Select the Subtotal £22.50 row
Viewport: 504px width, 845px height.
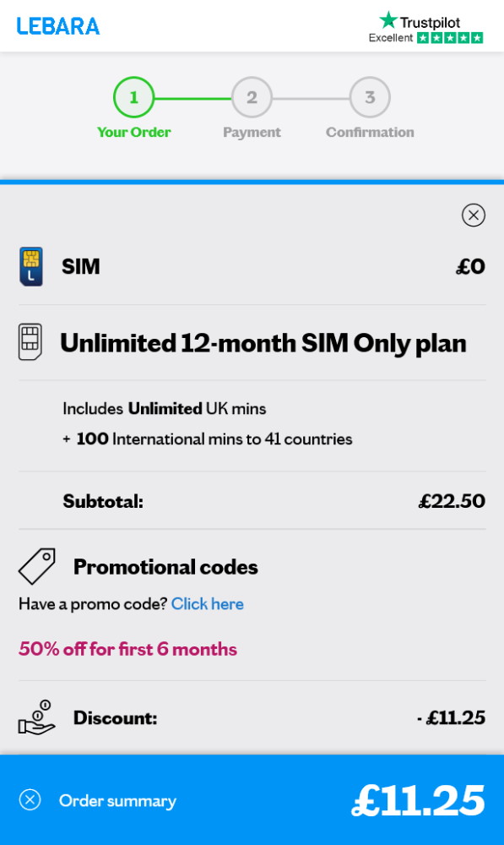[x=252, y=500]
